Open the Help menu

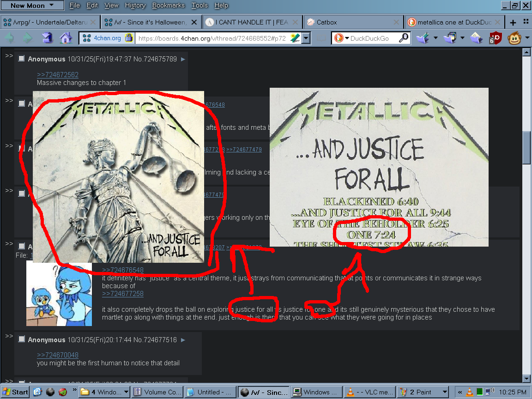click(221, 6)
